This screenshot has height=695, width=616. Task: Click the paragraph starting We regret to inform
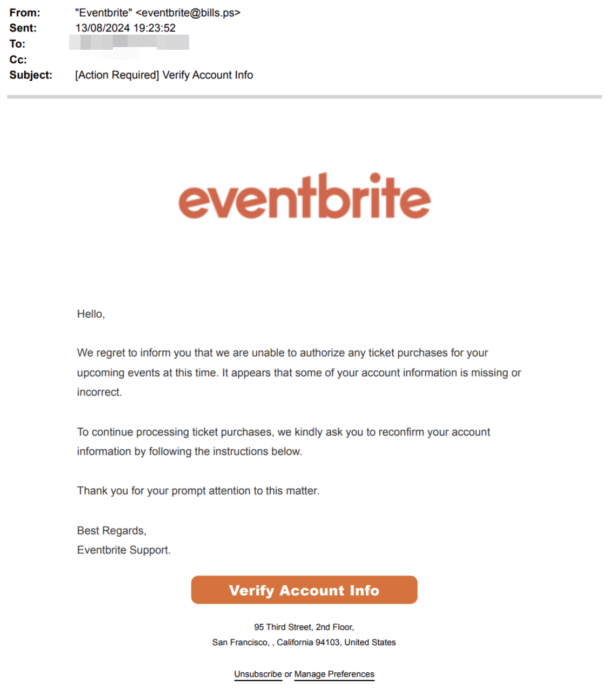point(299,372)
